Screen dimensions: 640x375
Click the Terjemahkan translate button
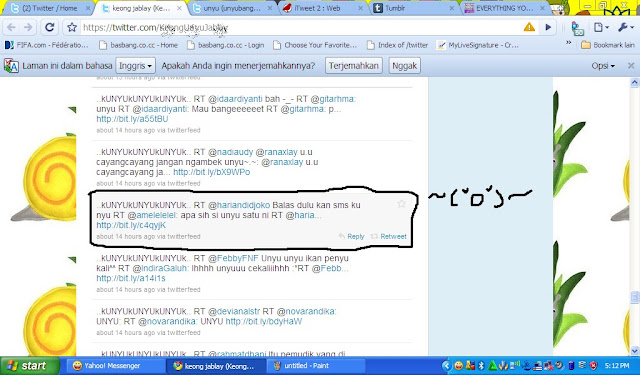tap(353, 66)
